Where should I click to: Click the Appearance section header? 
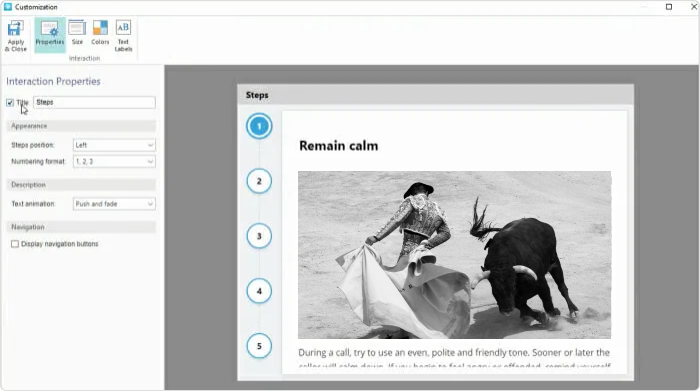click(81, 126)
